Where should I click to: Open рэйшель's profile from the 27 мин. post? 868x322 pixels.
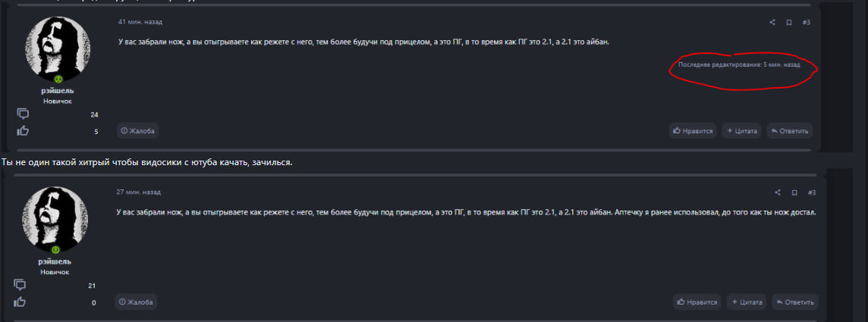[55, 261]
